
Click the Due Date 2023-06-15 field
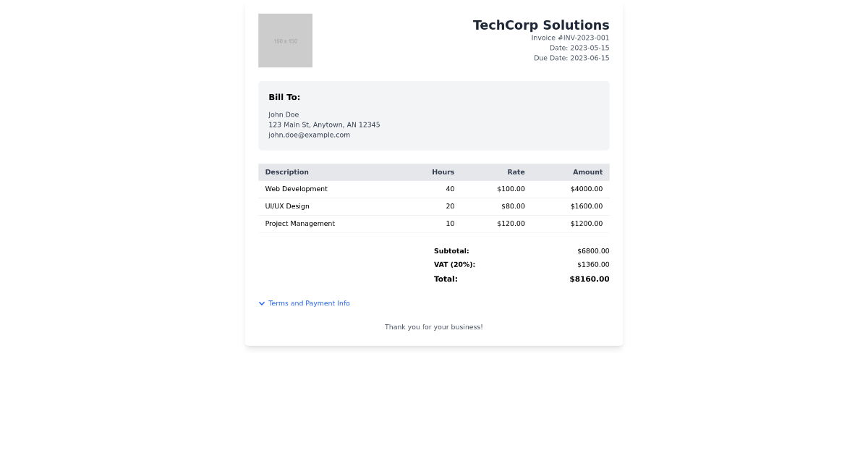[571, 58]
